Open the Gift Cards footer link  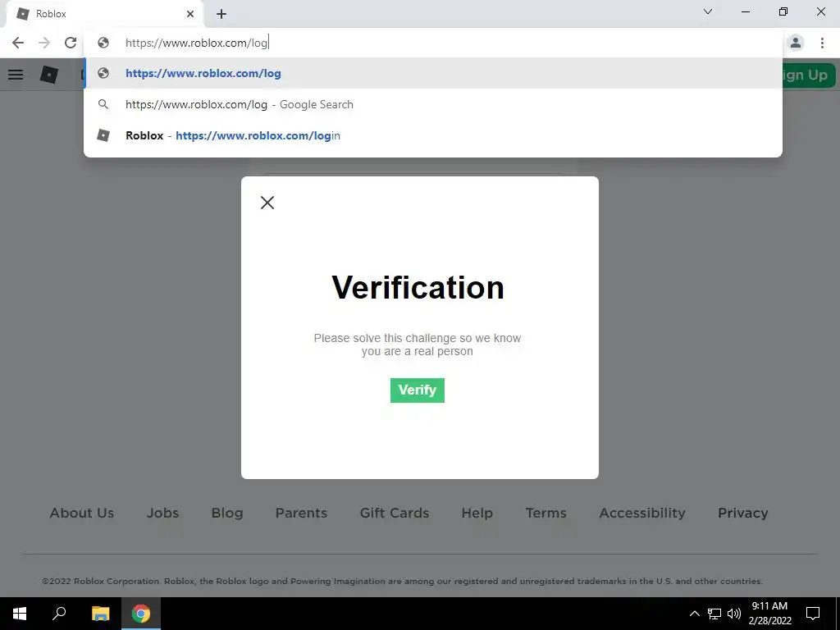(395, 513)
